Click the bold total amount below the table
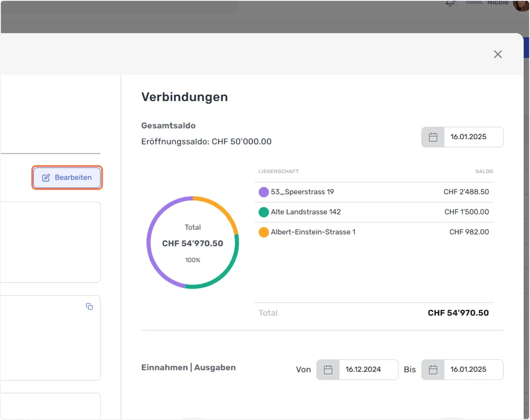530x420 pixels. [x=458, y=313]
